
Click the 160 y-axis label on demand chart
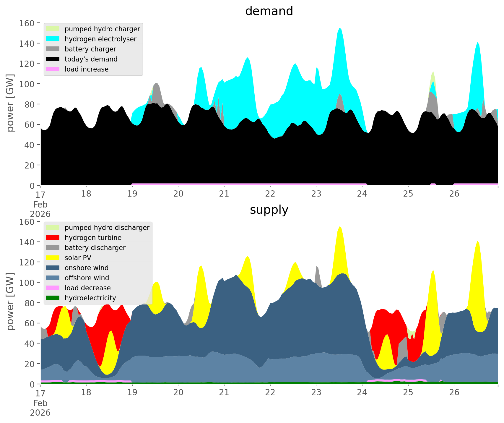click(x=27, y=23)
